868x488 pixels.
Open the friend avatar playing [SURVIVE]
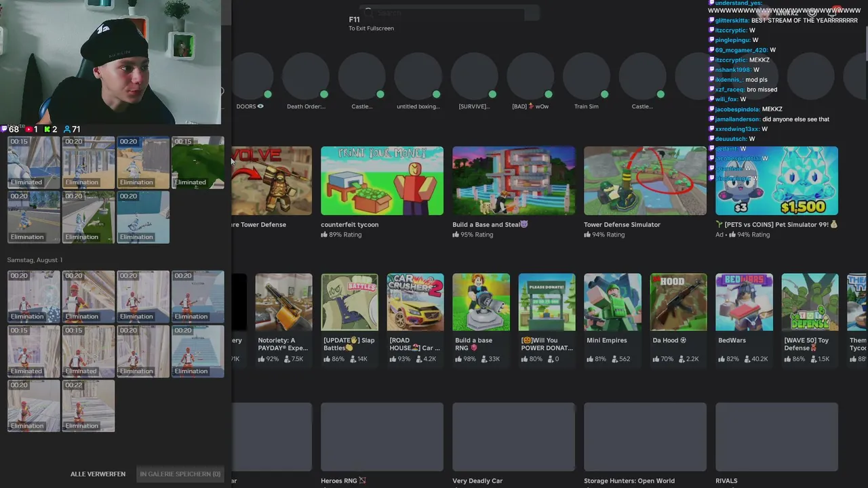pos(475,77)
